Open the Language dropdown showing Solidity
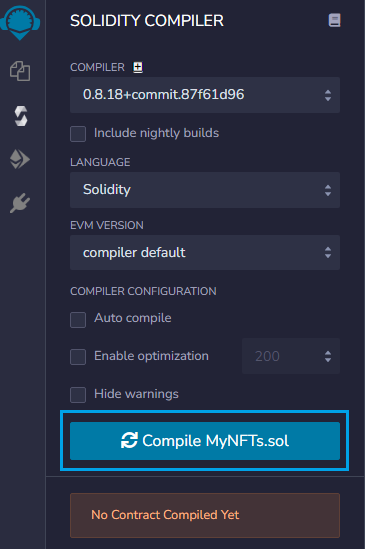Viewport: 365px width, 549px height. [x=205, y=190]
